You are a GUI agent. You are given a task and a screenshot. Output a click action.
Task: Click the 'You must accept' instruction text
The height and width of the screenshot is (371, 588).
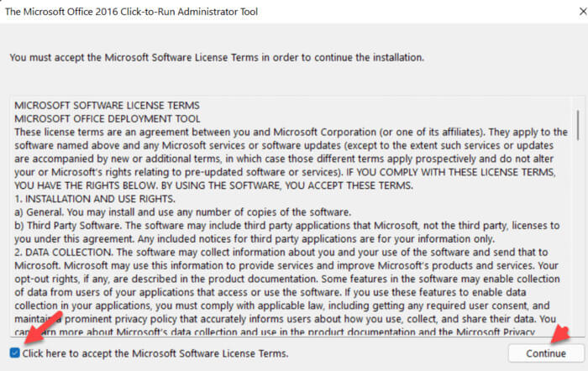(216, 57)
